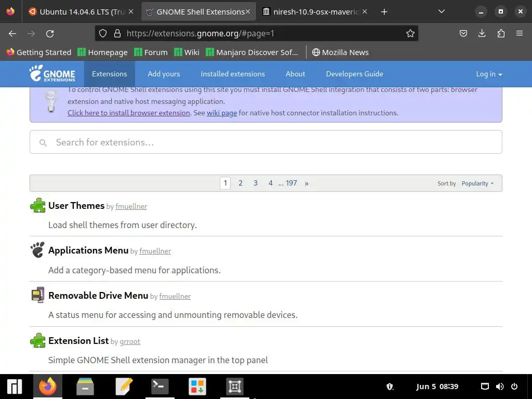Screen dimensions: 532x399
Task: Click the power icon in tray
Action: click(514, 387)
